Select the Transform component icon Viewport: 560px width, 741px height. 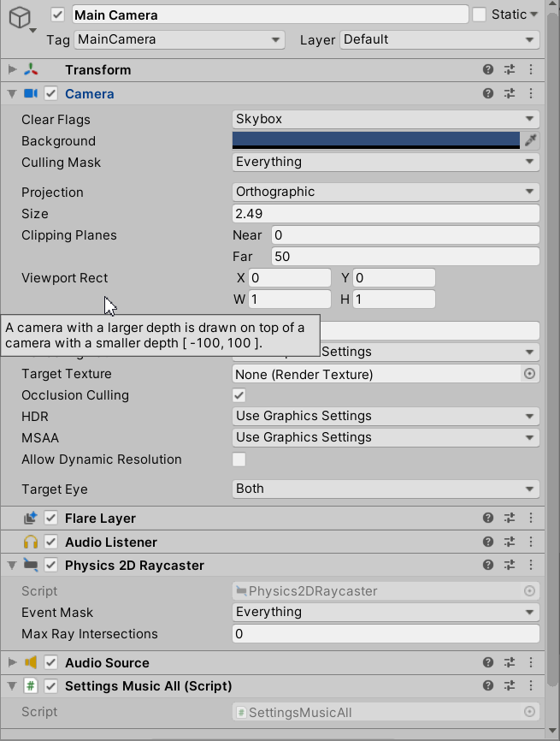(x=31, y=70)
